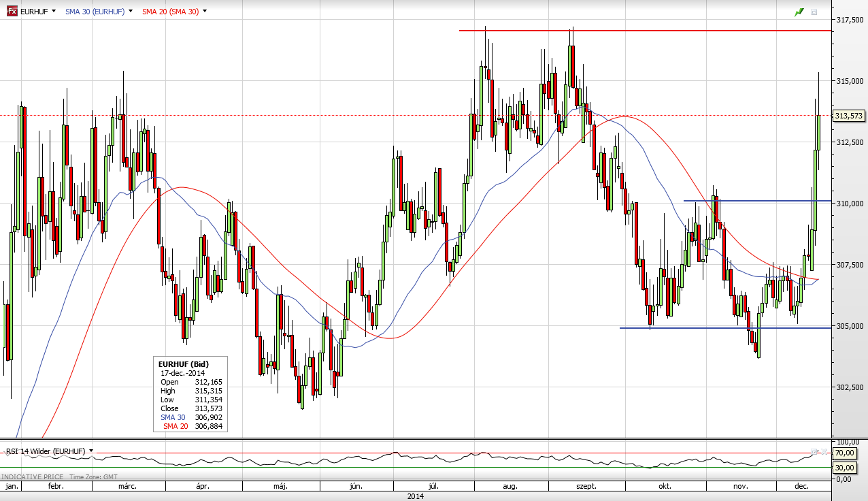Click the INDICATIVE PRICE label

pyautogui.click(x=33, y=477)
